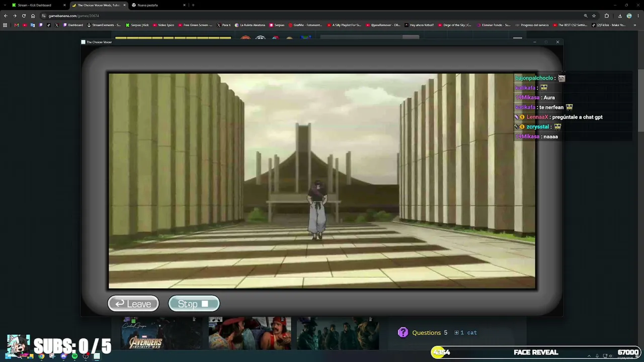
Task: Open the apps grid in bookmarks bar
Action: click(5, 25)
